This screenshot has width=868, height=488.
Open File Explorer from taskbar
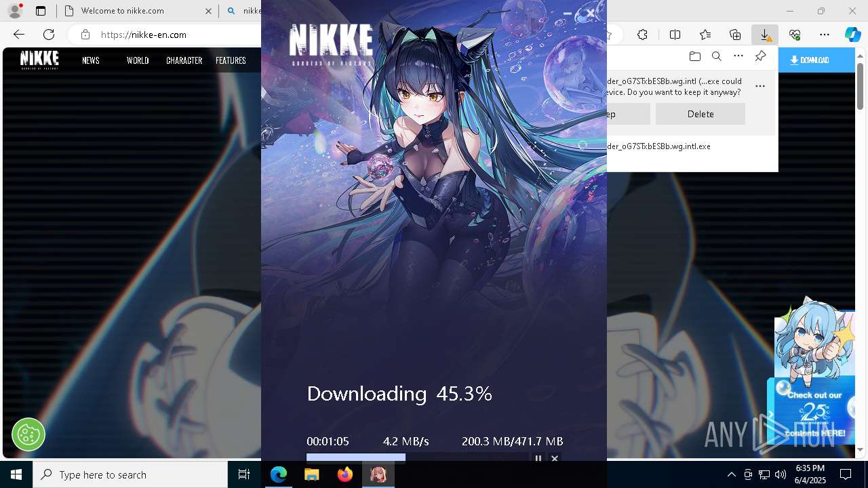point(312,474)
